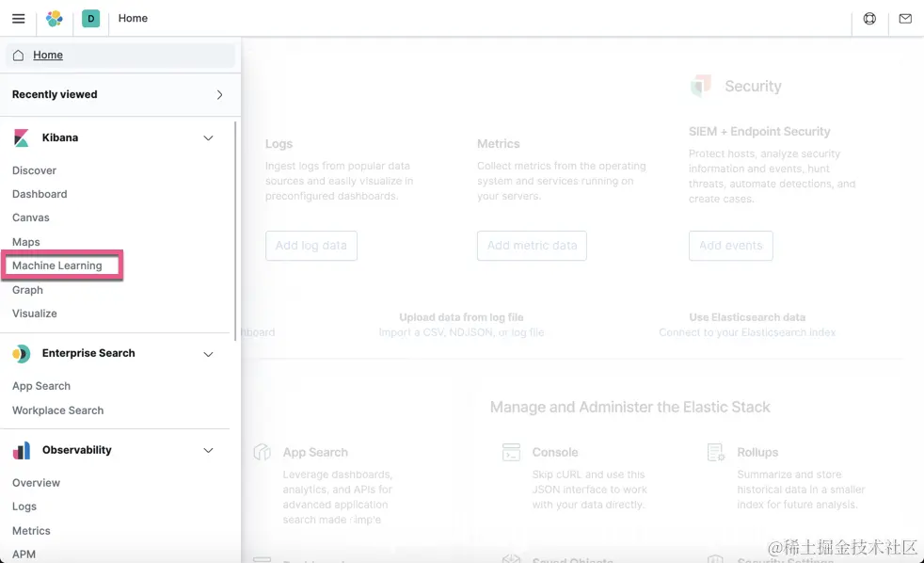924x563 pixels.
Task: Click the Console card icon
Action: click(x=511, y=452)
